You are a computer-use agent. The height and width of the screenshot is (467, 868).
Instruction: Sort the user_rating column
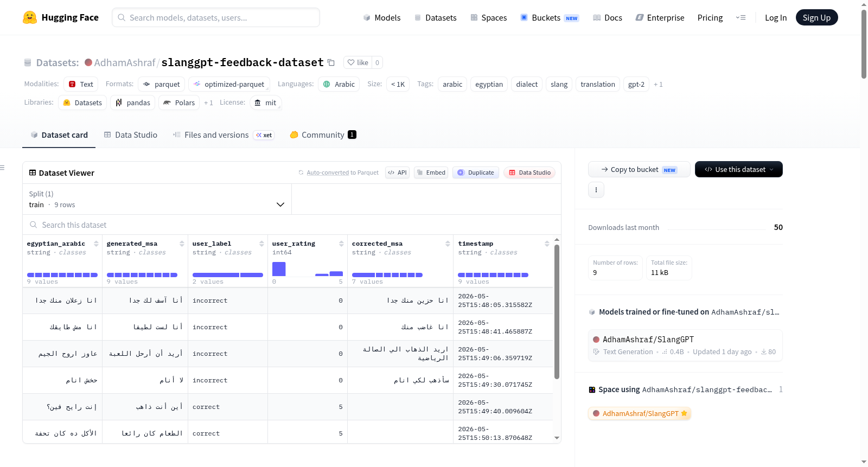tap(341, 244)
